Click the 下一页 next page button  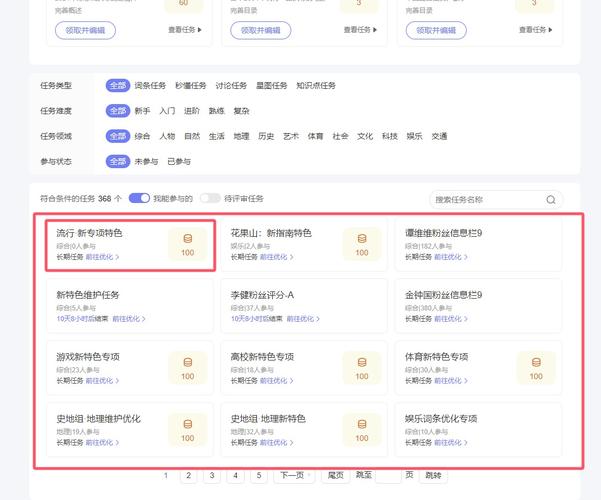(x=294, y=475)
